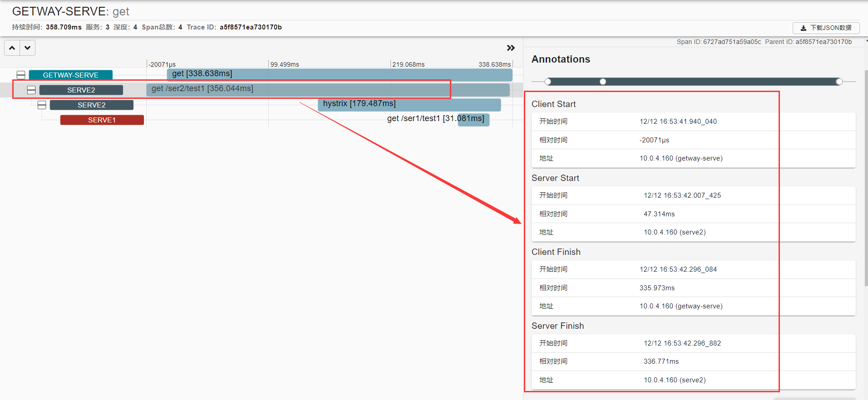The image size is (868, 400).
Task: Click the -20071μs time axis label
Action: pos(162,64)
